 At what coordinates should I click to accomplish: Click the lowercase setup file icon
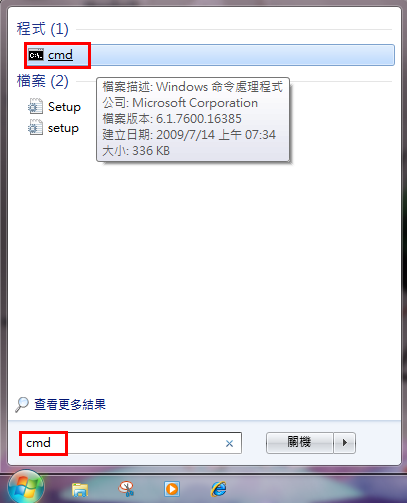(35, 128)
